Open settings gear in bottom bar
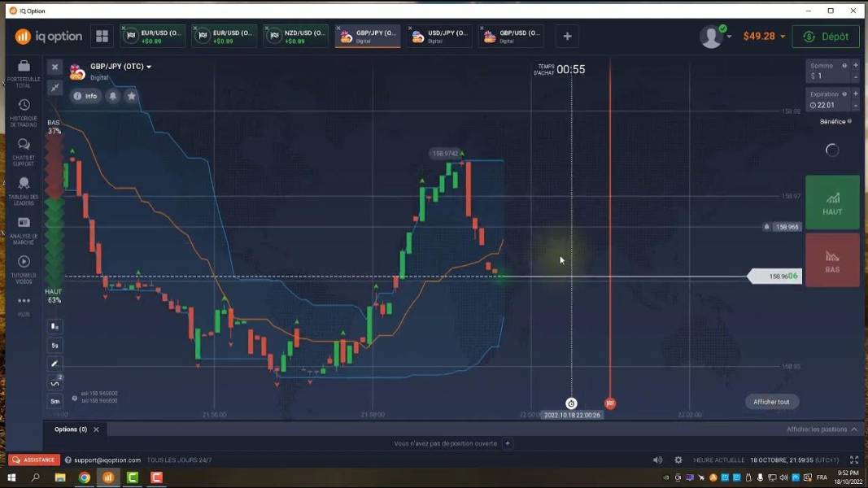 (x=678, y=460)
